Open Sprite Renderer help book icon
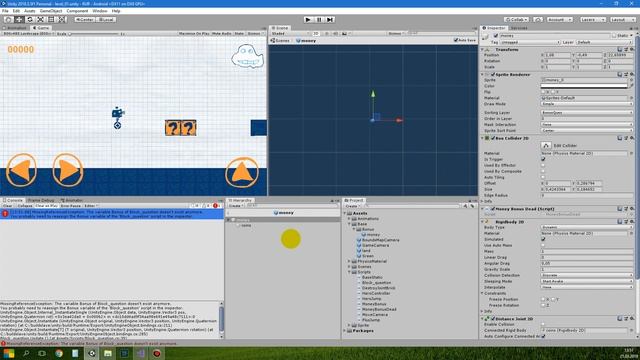The height and width of the screenshot is (360, 640). [620, 74]
